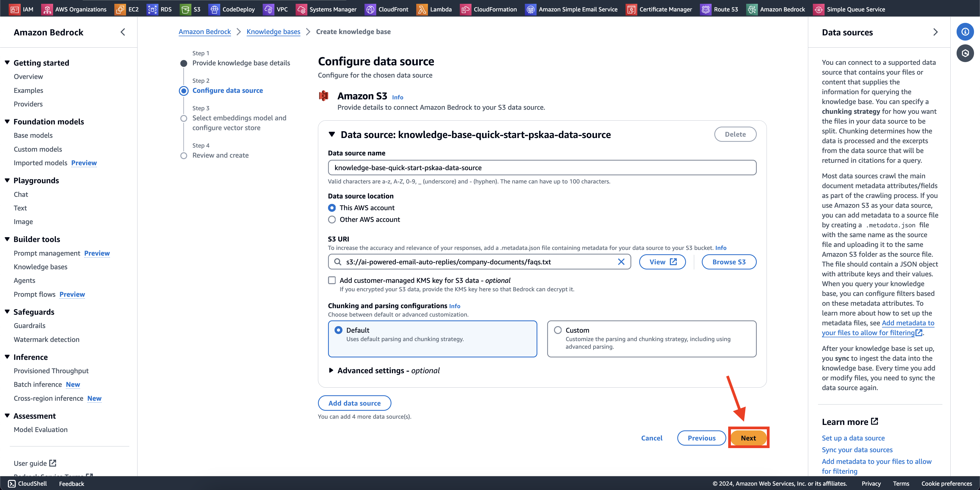This screenshot has height=490, width=980.
Task: Click the Amazon S3 data source logo
Action: [x=323, y=96]
